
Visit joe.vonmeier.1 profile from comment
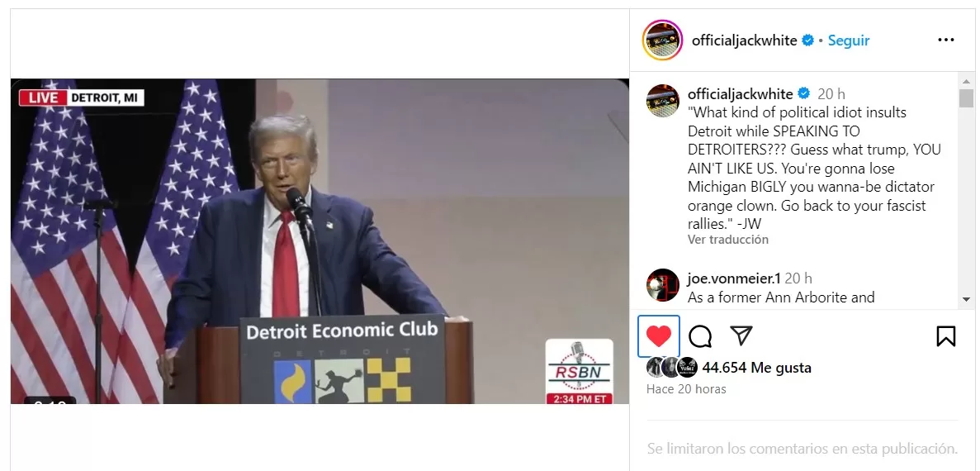(x=734, y=278)
